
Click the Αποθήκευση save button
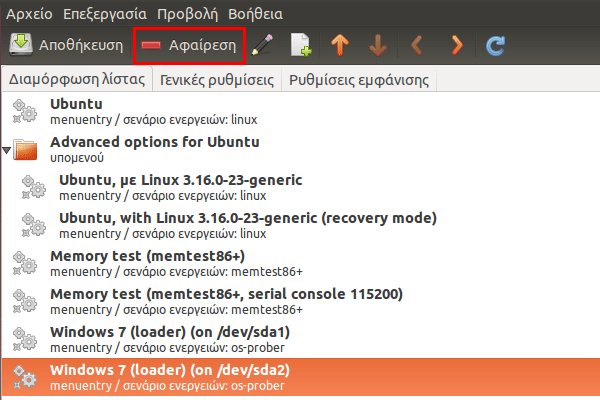tap(67, 45)
